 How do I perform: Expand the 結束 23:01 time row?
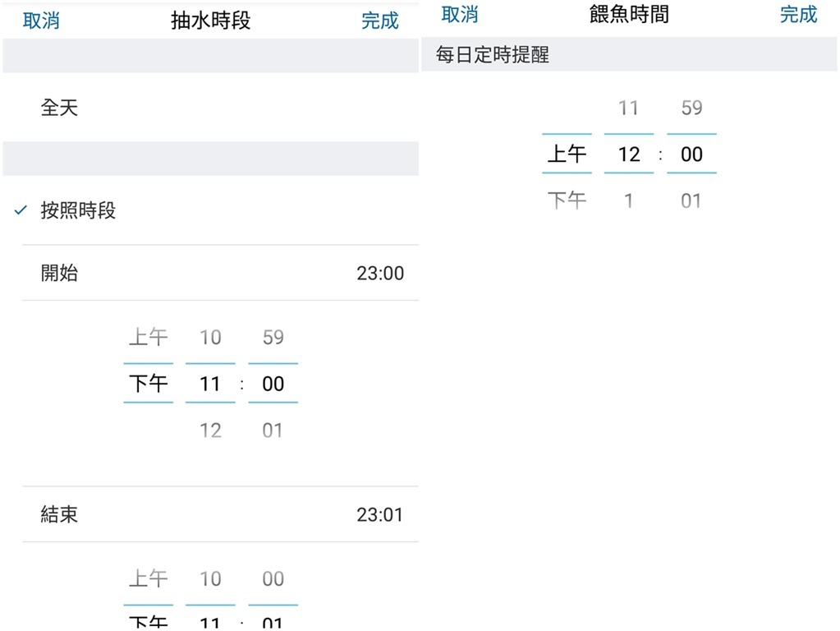click(x=220, y=514)
